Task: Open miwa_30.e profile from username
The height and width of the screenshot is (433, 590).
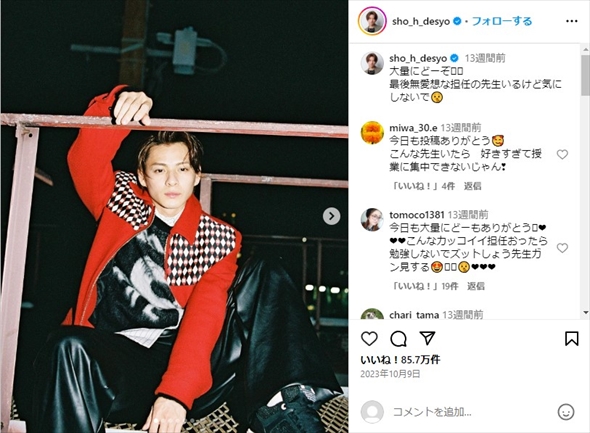Action: point(413,128)
